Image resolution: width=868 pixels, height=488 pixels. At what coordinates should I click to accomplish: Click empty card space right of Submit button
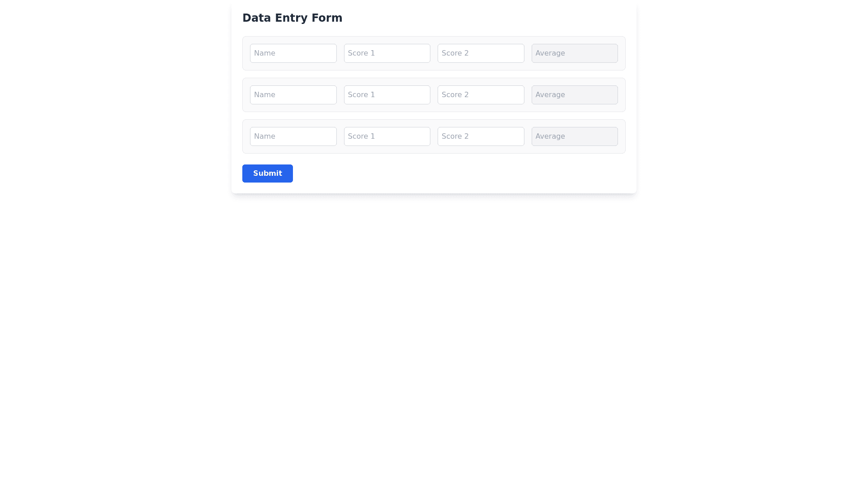(452, 174)
